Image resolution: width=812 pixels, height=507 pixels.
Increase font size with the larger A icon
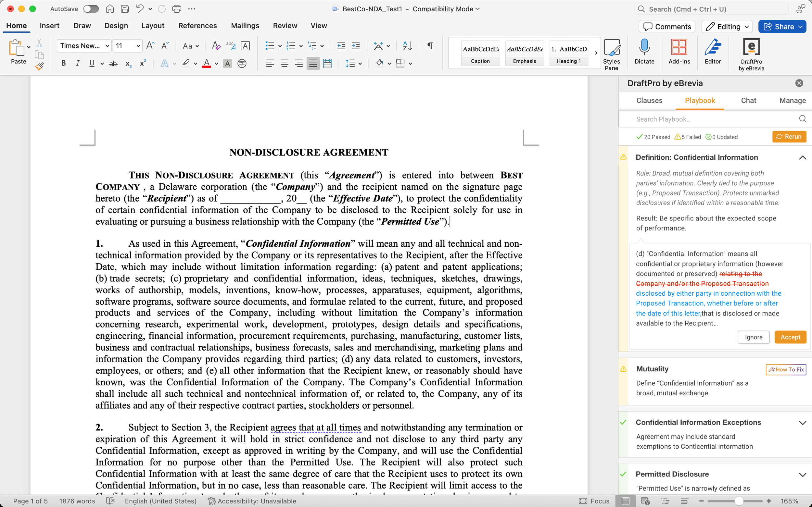(x=150, y=45)
